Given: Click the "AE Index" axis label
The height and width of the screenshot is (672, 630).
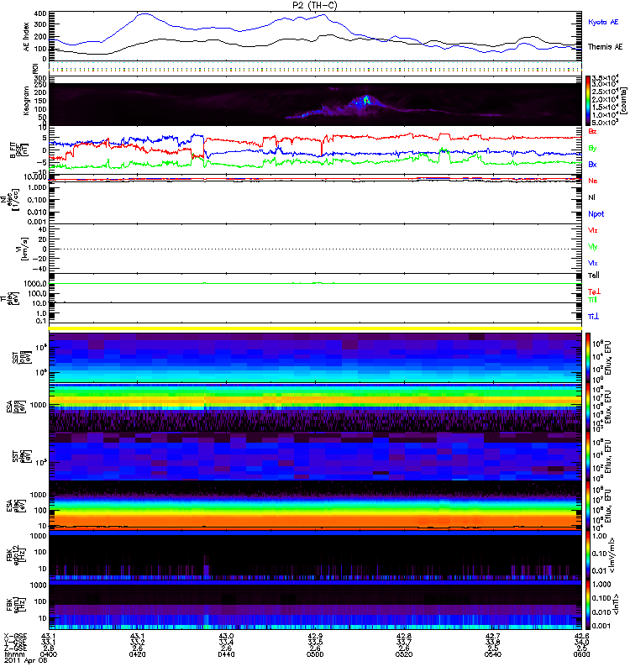Looking at the screenshot, I should [27, 37].
